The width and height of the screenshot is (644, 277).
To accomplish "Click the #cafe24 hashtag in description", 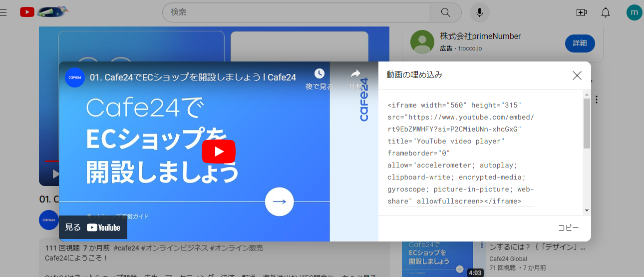I will point(126,248).
